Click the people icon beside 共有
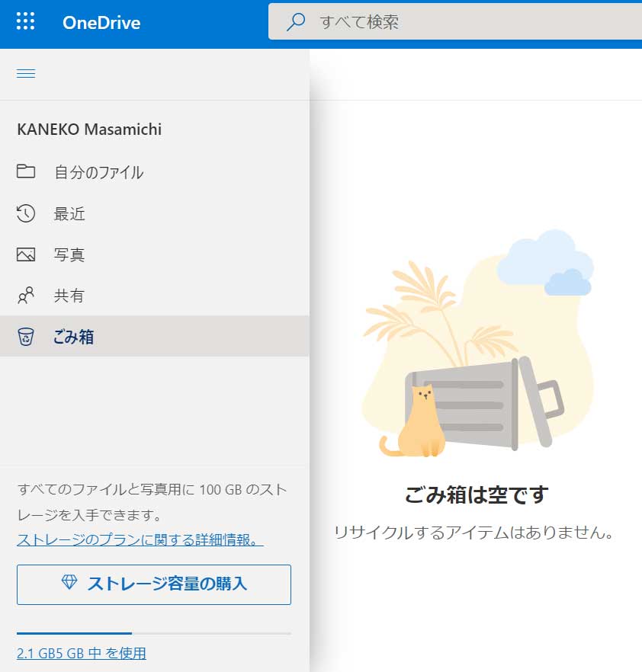The image size is (642, 672). coord(26,296)
